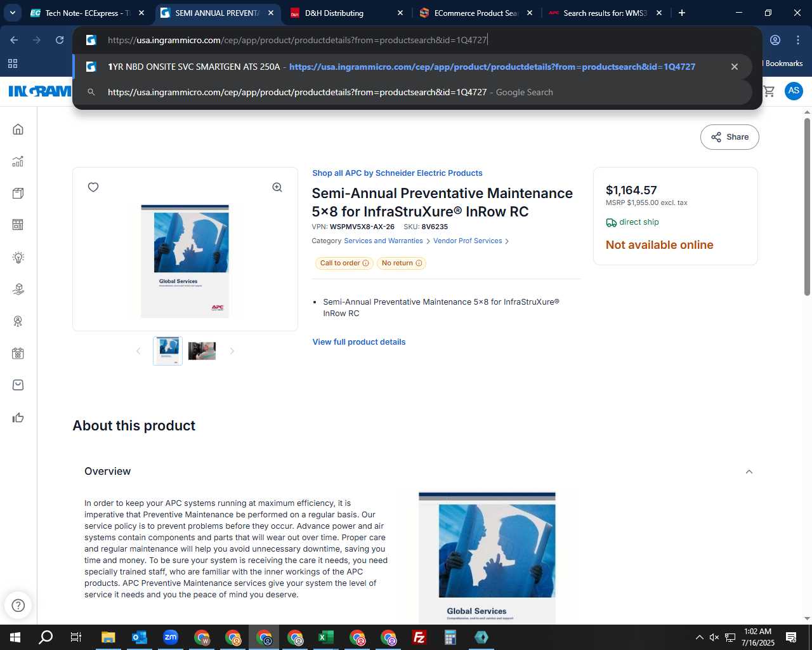Open the hand-holding-box services icon in sidebar

click(18, 289)
